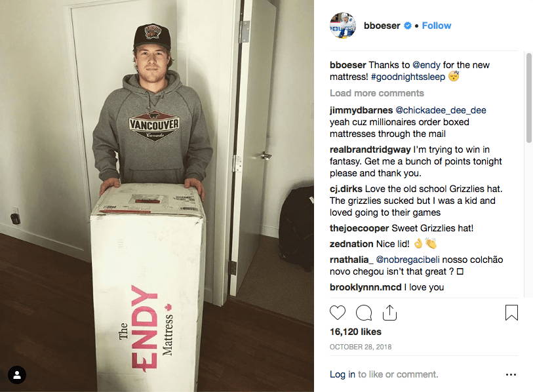Visit cj.dirks commenter profile
Screen dimensions: 533x392
(346, 189)
